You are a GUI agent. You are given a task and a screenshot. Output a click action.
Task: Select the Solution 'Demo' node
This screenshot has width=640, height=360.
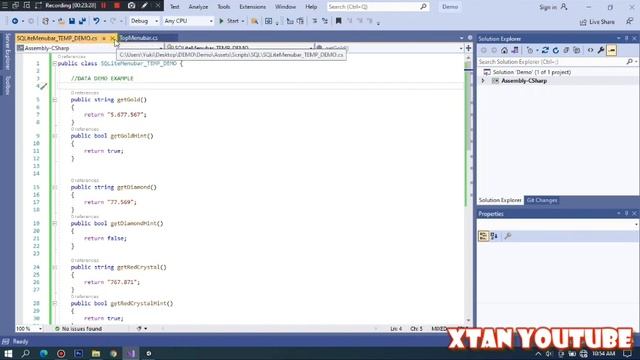pos(531,72)
